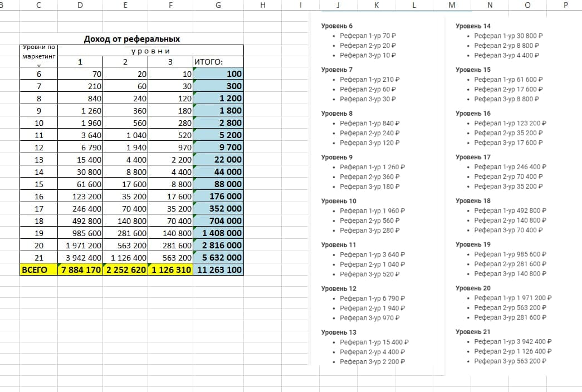Select the 'ИТОГО:' header cell
Screen dimensions: 582x392
coord(218,62)
